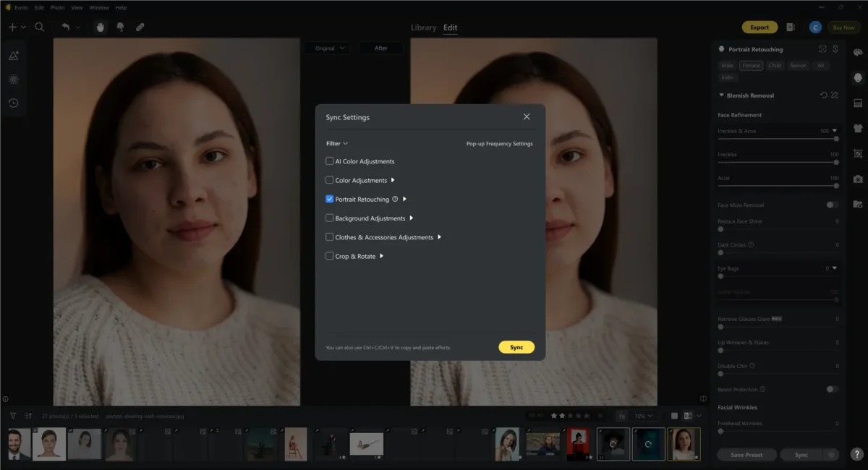The width and height of the screenshot is (868, 470).
Task: Expand the Eye Bags dropdown arrow
Action: [x=835, y=268]
